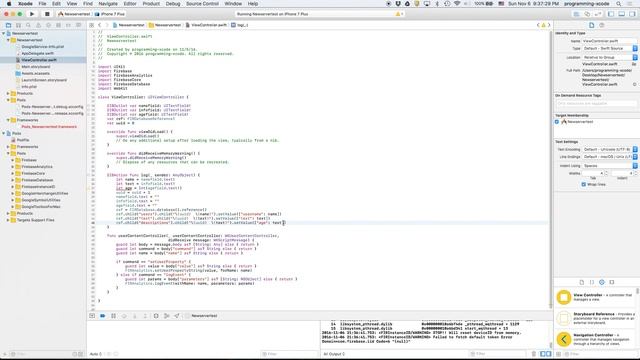Open the Debug menu
This screenshot has height=360, width=640.
173,4
